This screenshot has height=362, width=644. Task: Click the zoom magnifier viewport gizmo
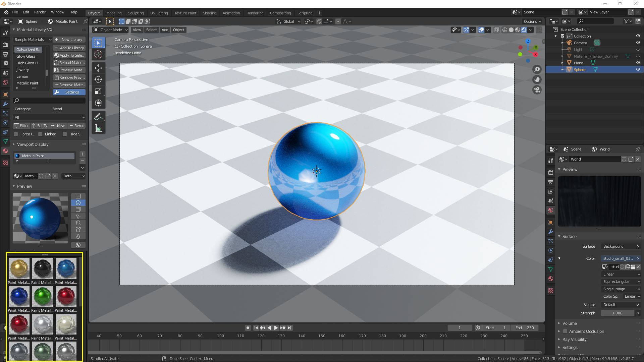(537, 69)
